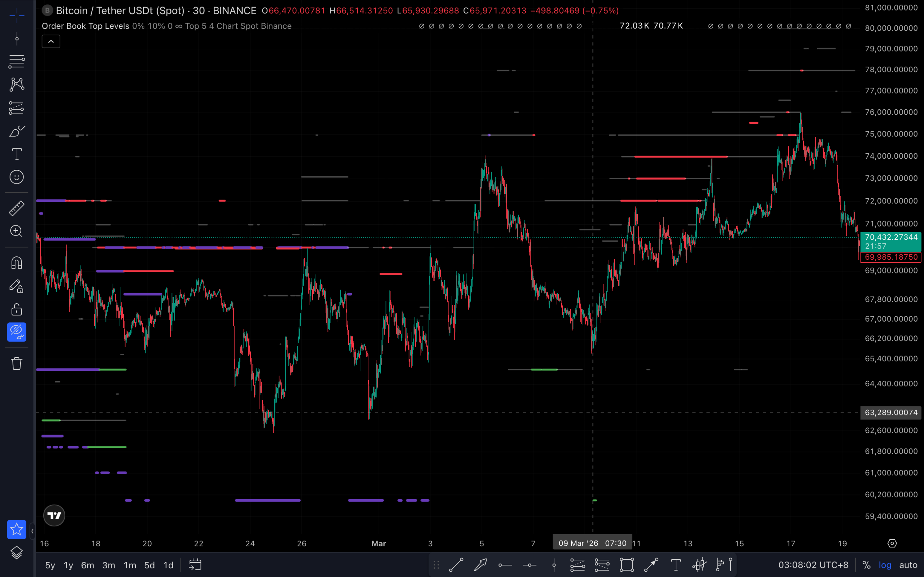Toggle magnet mode on
The height and width of the screenshot is (577, 924).
click(x=16, y=263)
